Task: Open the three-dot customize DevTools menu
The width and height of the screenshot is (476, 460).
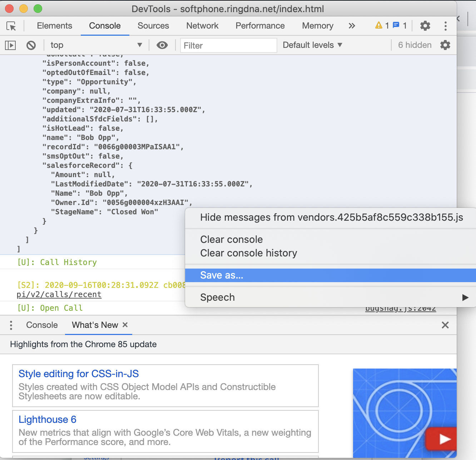Action: coord(445,26)
